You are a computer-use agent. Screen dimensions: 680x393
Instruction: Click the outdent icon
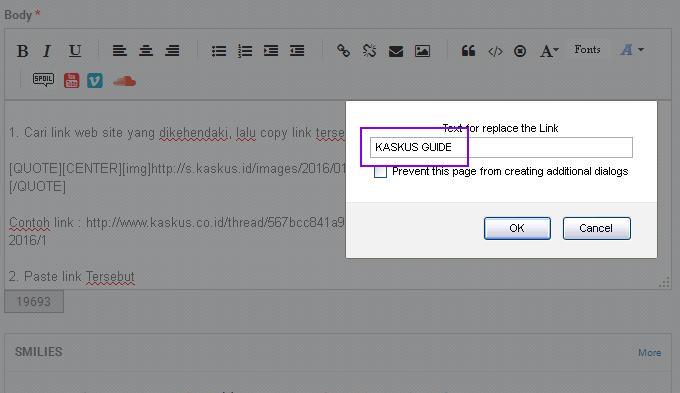click(x=297, y=51)
